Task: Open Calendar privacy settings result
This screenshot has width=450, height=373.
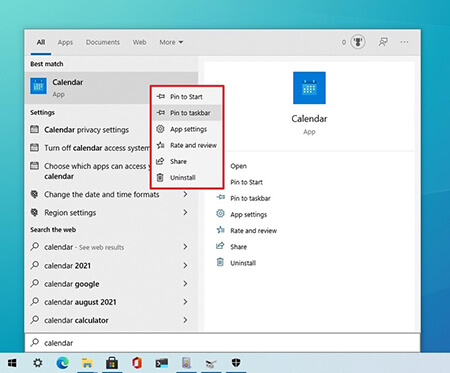Action: [x=87, y=130]
